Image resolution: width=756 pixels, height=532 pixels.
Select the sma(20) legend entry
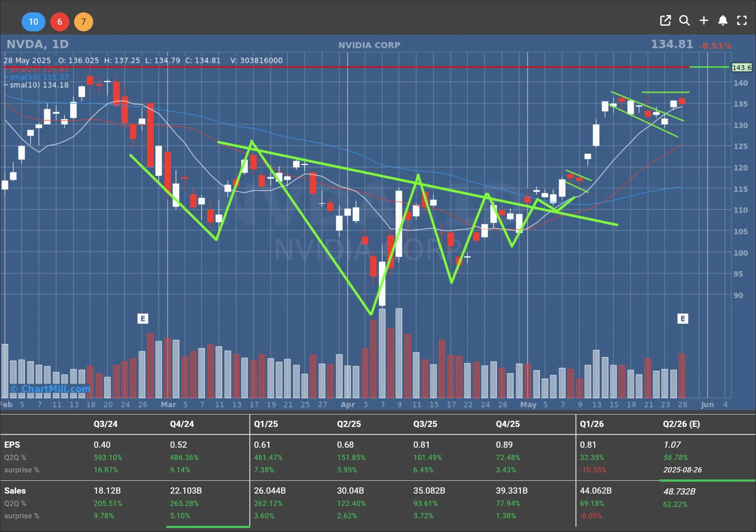click(36, 70)
